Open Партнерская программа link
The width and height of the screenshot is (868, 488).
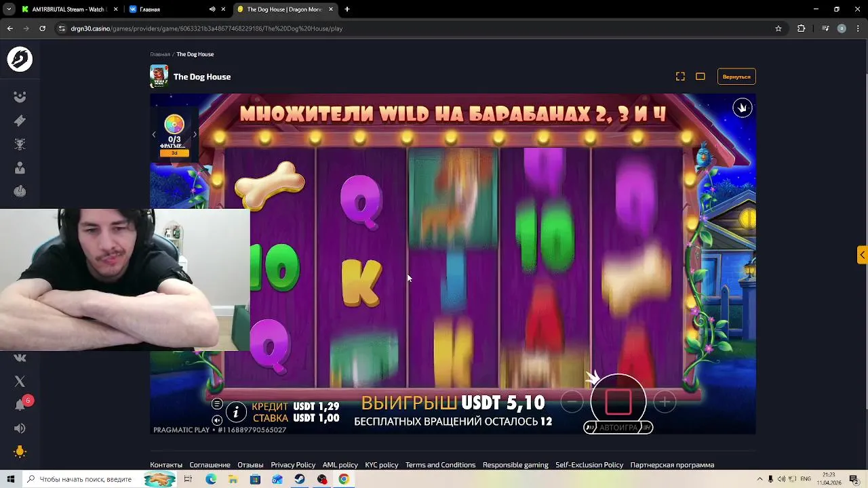[x=672, y=465]
